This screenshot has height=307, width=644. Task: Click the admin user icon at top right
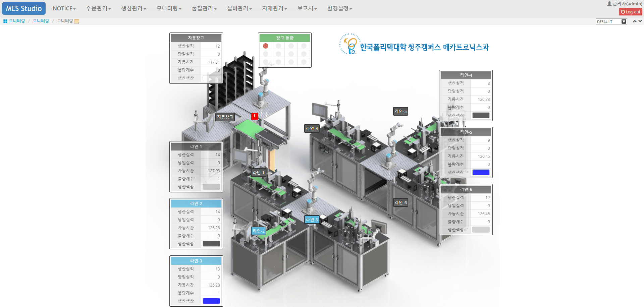609,4
